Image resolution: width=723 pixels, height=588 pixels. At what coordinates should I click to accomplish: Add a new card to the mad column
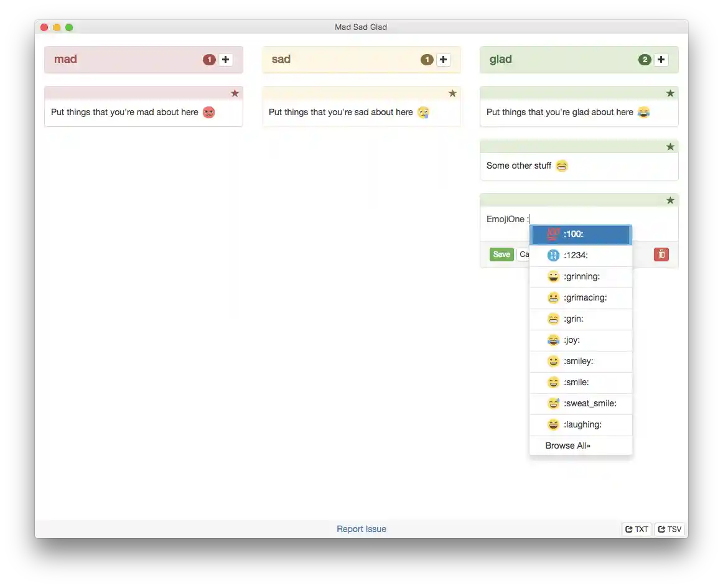[225, 59]
